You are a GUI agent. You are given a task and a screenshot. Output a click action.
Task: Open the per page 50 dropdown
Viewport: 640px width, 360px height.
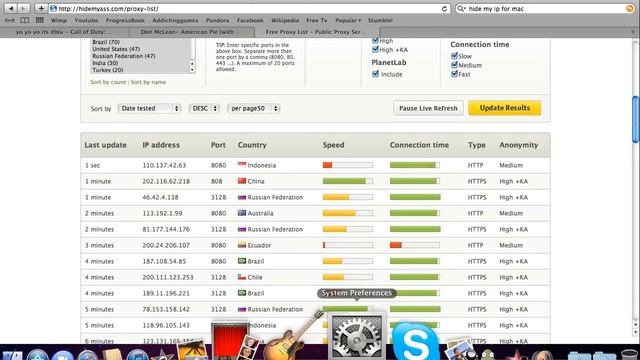[x=253, y=108]
